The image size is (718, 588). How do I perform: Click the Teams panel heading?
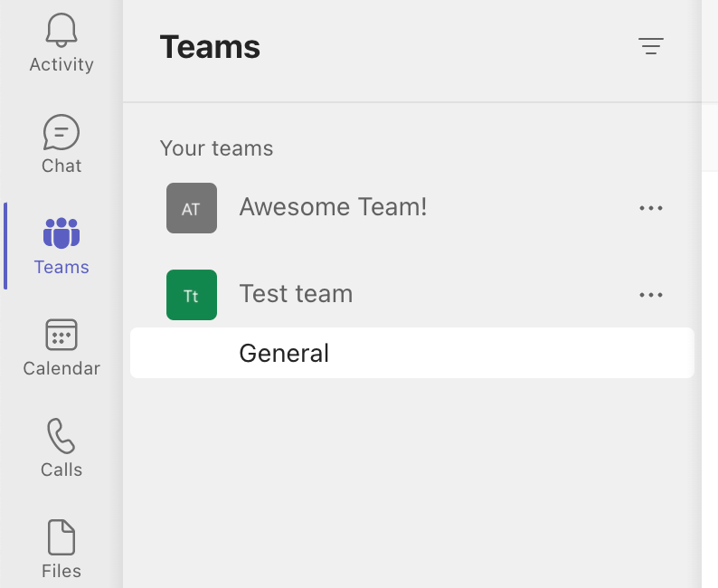point(210,47)
